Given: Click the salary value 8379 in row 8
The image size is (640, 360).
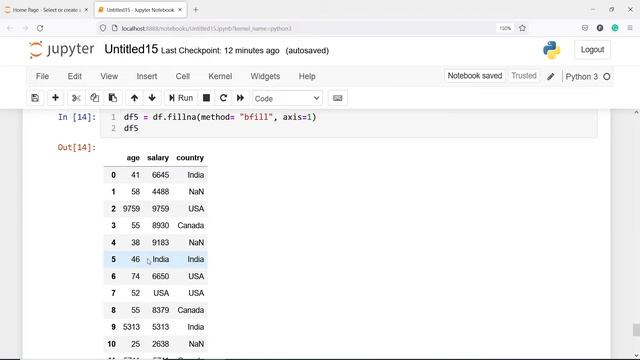Looking at the screenshot, I should (x=160, y=310).
